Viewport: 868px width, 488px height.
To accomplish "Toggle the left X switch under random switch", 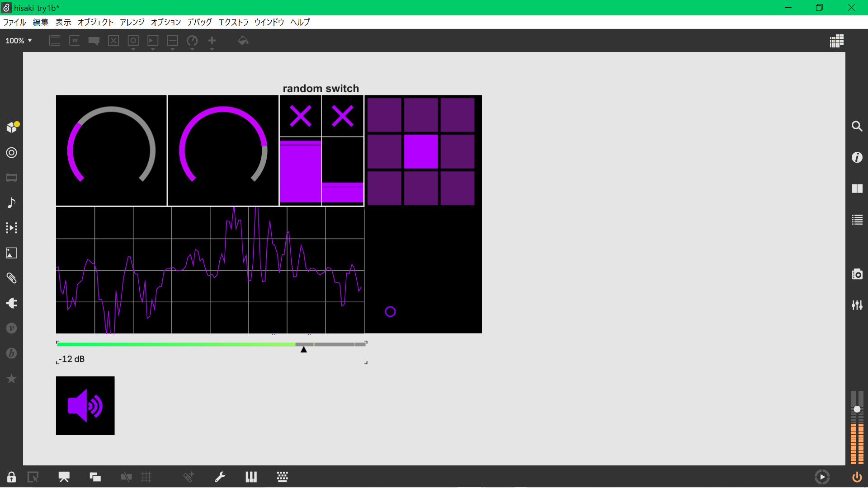I will (300, 116).
